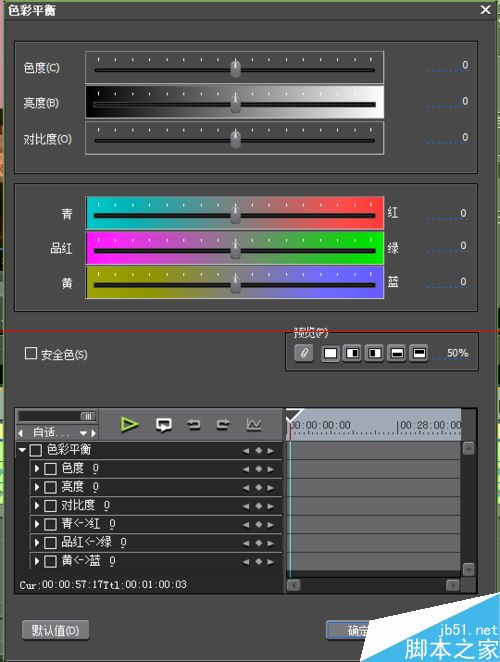Click the loop playback icon
The image size is (500, 662).
164,425
